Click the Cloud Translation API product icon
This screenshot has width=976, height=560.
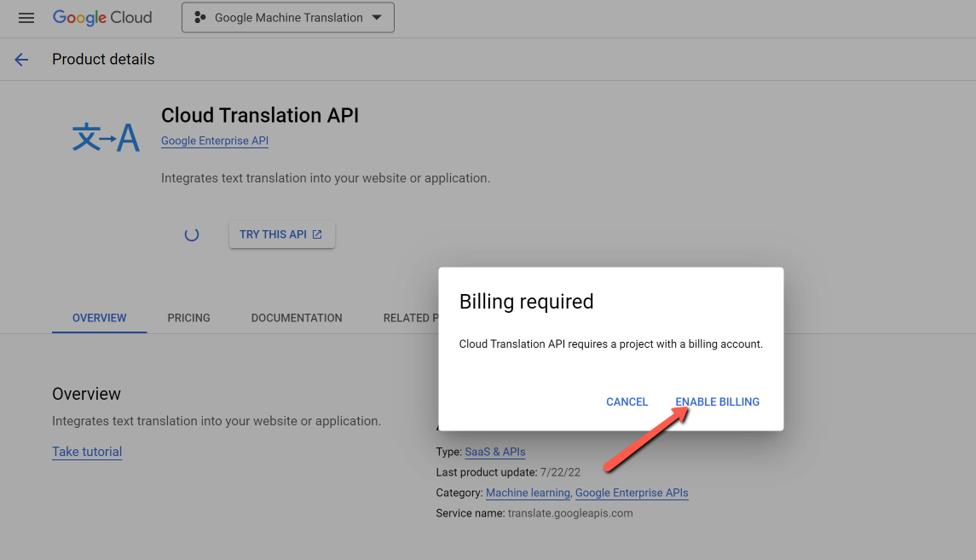tap(106, 137)
